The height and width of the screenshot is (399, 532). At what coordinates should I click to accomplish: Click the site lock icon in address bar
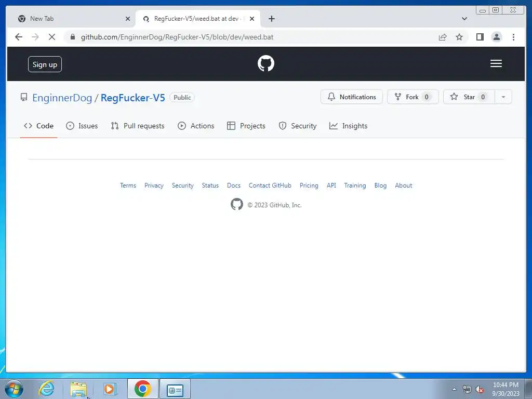(x=72, y=37)
